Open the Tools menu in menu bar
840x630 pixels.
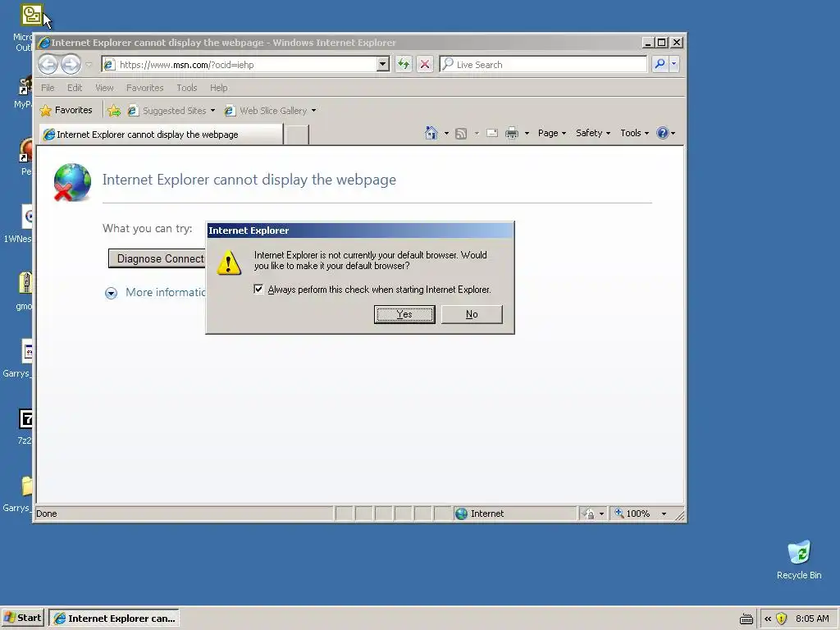(186, 88)
